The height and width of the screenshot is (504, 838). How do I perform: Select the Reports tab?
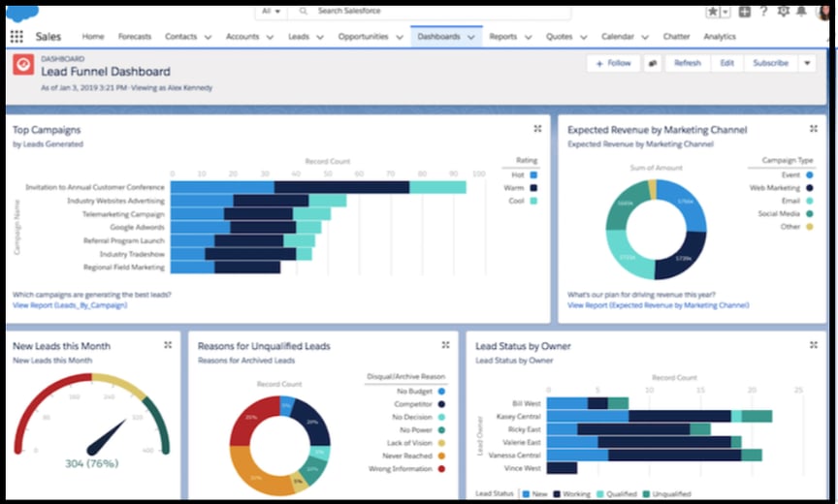coord(503,36)
